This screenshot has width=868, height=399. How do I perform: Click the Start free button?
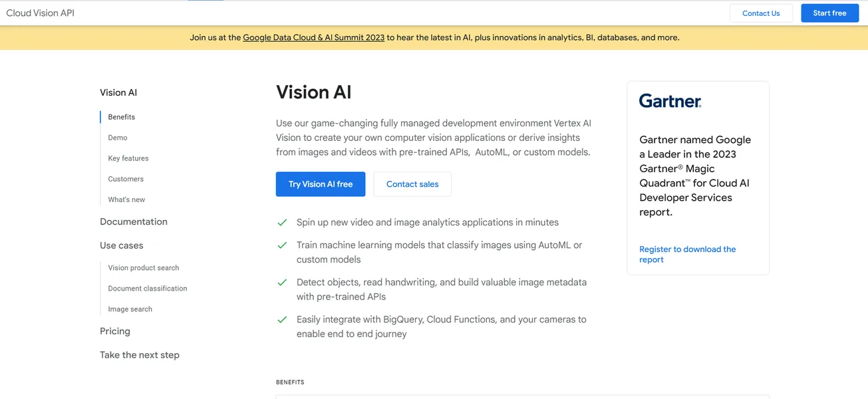point(829,13)
